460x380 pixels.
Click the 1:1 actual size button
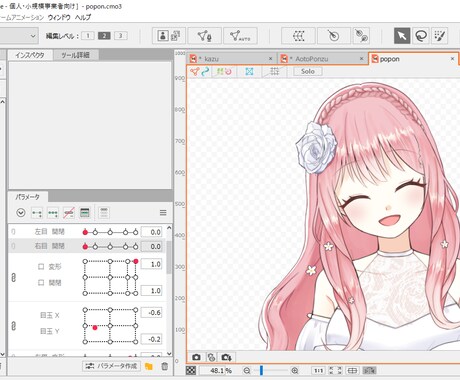point(318,370)
